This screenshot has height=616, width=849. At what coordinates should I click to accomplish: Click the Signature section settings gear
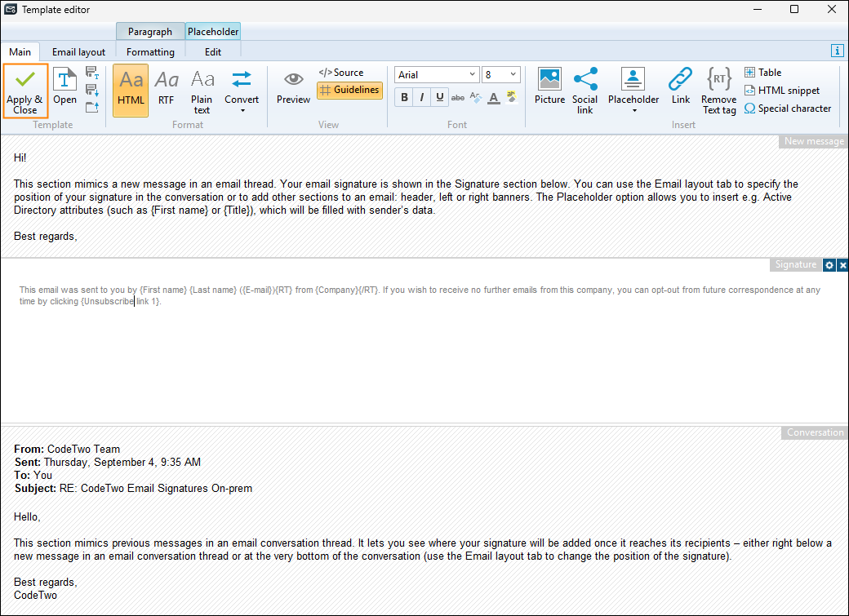829,265
